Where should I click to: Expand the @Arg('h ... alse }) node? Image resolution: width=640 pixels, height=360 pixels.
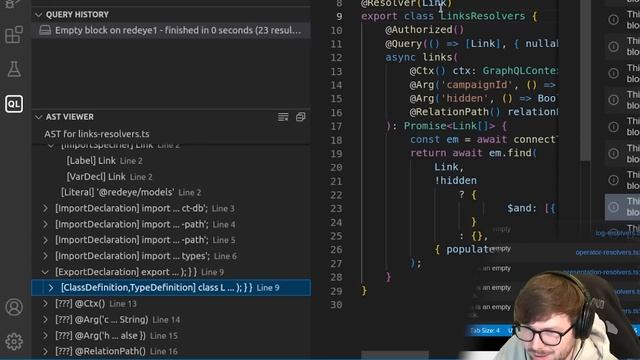tap(45, 336)
